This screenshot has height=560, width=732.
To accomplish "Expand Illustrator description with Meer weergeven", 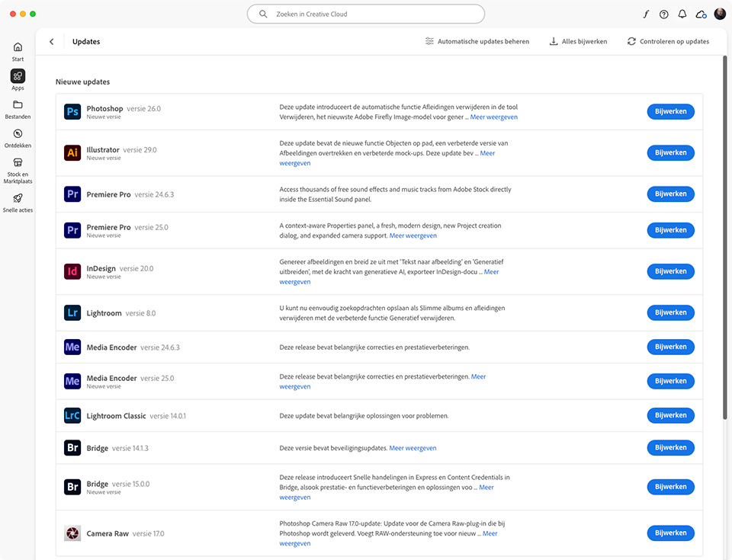I will (487, 153).
